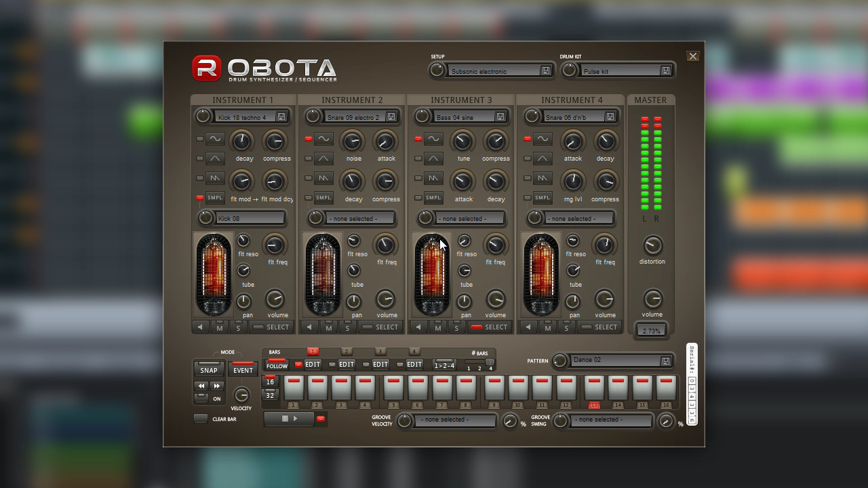Open the Snare 09 electro 2 preset list
The image size is (868, 488).
click(355, 117)
